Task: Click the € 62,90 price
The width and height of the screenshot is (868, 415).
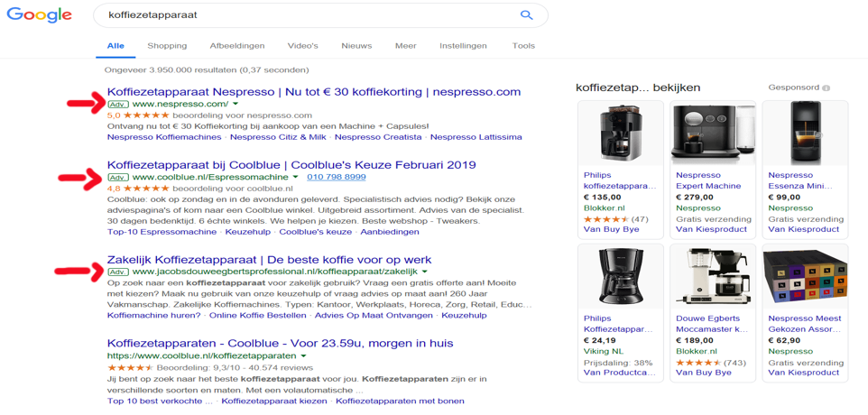Action: click(x=784, y=340)
